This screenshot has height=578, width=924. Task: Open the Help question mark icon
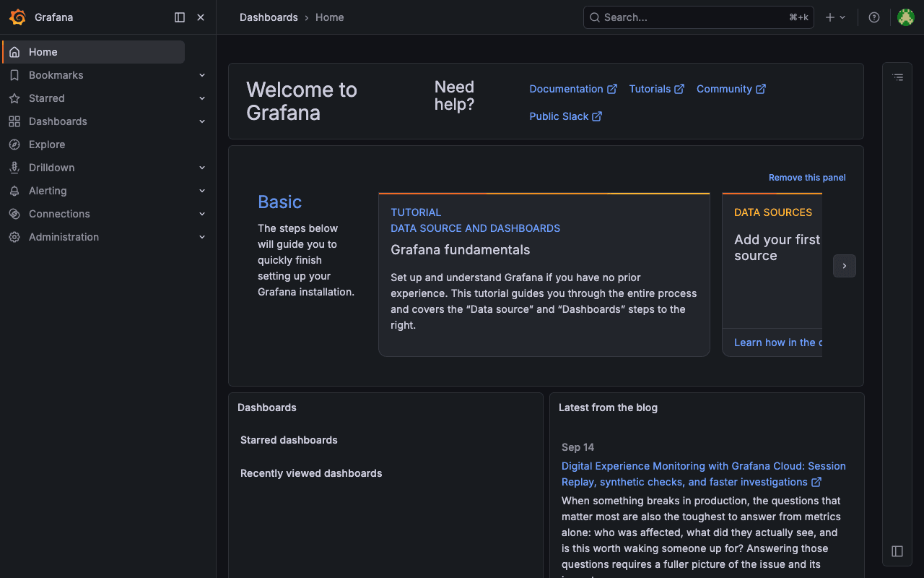(x=874, y=17)
